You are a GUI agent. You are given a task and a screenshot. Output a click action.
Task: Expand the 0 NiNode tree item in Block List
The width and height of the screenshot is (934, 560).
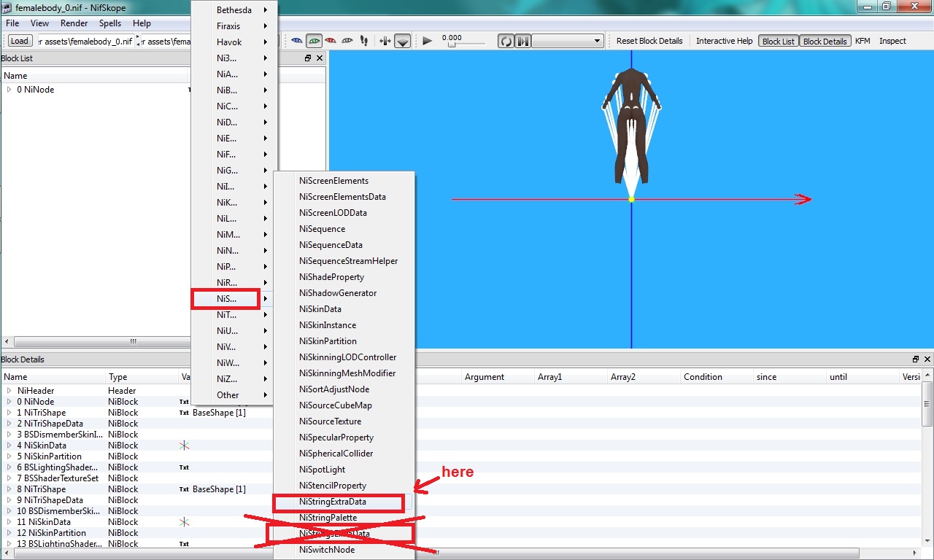point(9,90)
